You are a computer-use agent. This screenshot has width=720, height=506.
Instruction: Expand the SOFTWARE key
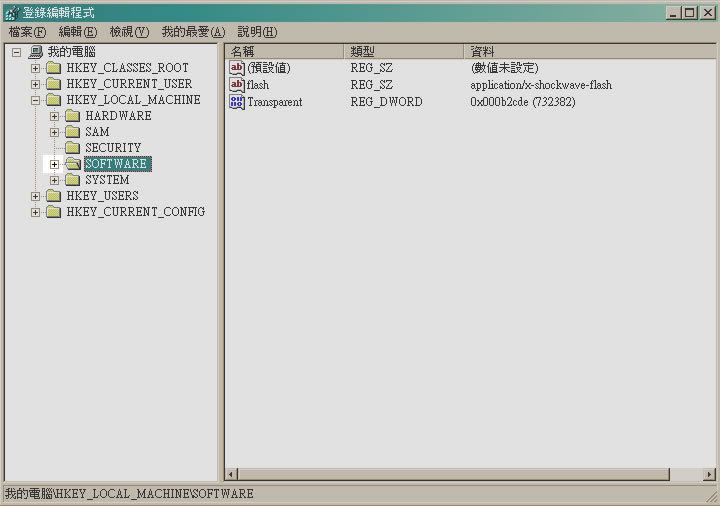point(54,164)
